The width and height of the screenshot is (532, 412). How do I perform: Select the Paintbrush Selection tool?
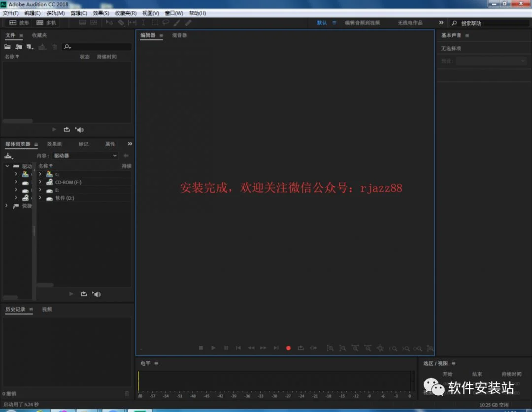coord(177,23)
